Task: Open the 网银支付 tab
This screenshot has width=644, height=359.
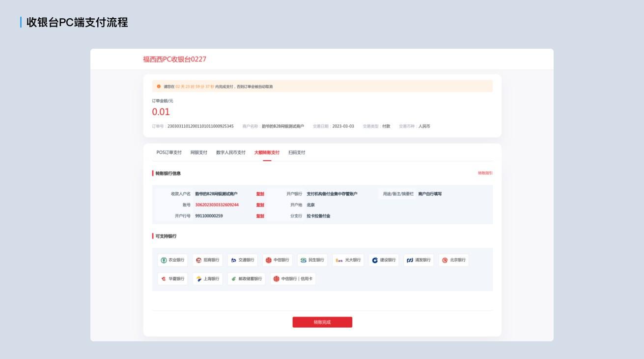Action: tap(199, 152)
